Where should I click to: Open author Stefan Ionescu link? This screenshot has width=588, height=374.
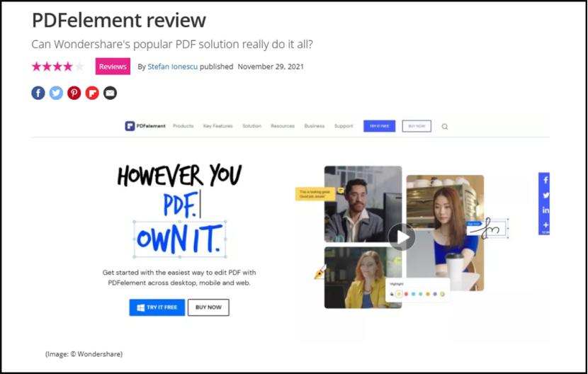coord(172,67)
